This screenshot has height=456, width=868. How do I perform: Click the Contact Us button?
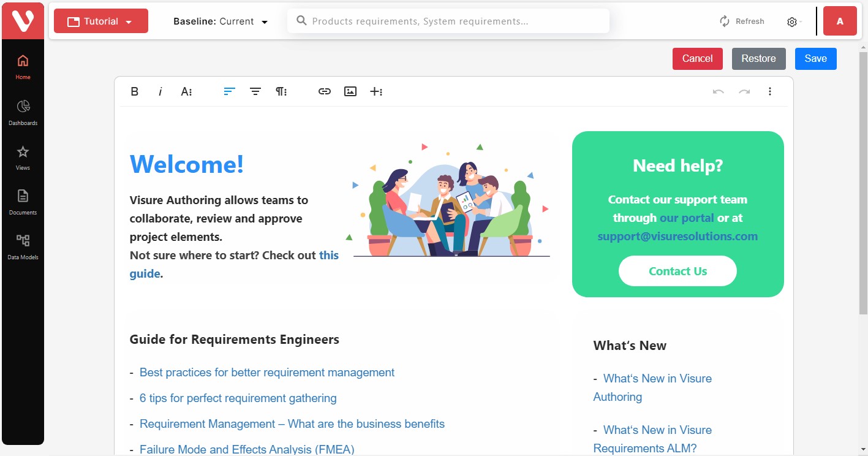(x=677, y=271)
